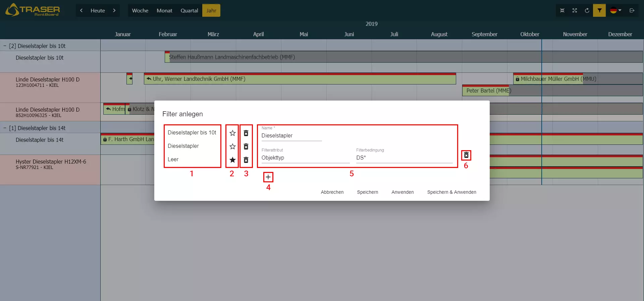This screenshot has width=644, height=301.
Task: Unset the filled favorite star for 'Leer'
Action: (x=232, y=160)
